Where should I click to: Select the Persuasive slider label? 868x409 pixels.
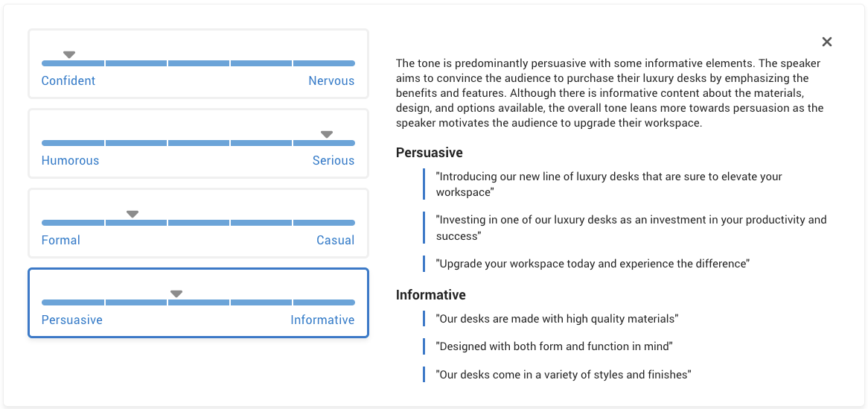point(72,320)
